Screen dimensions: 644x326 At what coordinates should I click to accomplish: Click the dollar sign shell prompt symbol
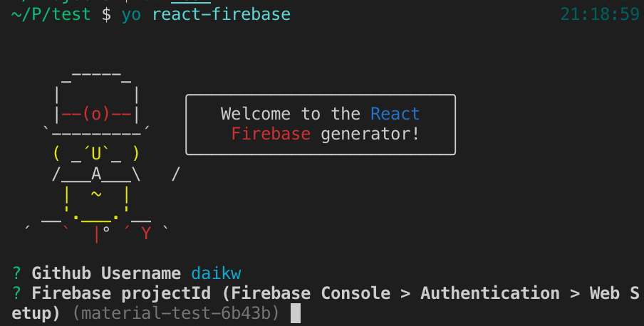click(x=106, y=14)
